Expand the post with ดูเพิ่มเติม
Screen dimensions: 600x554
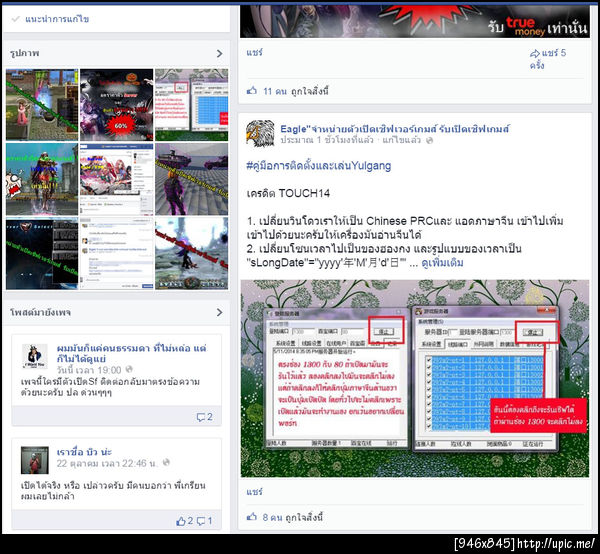pos(442,263)
